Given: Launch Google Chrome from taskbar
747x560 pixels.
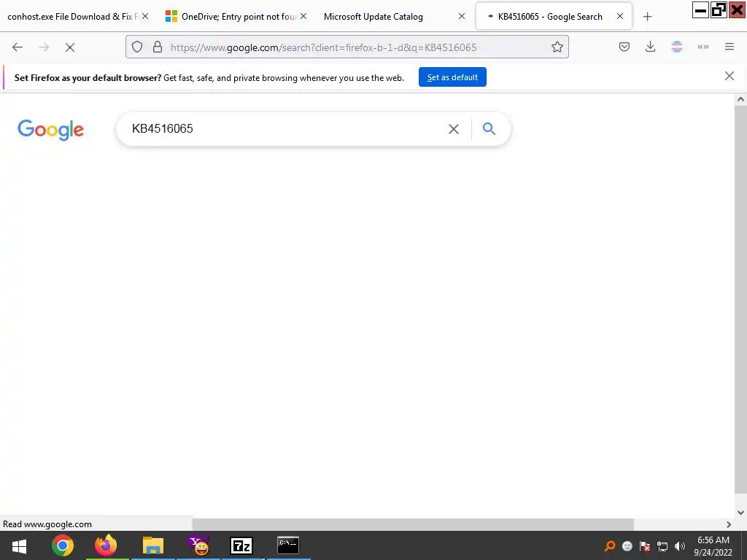Looking at the screenshot, I should pos(63,545).
